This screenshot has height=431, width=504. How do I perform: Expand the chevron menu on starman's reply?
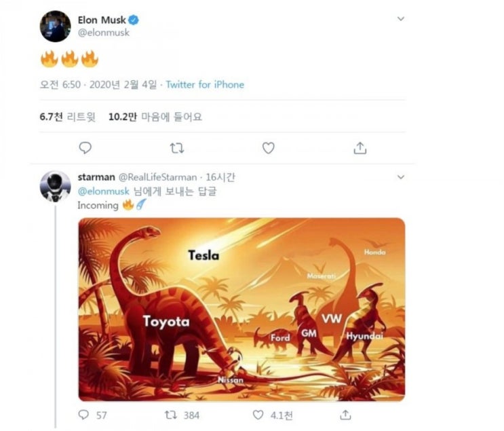point(401,177)
